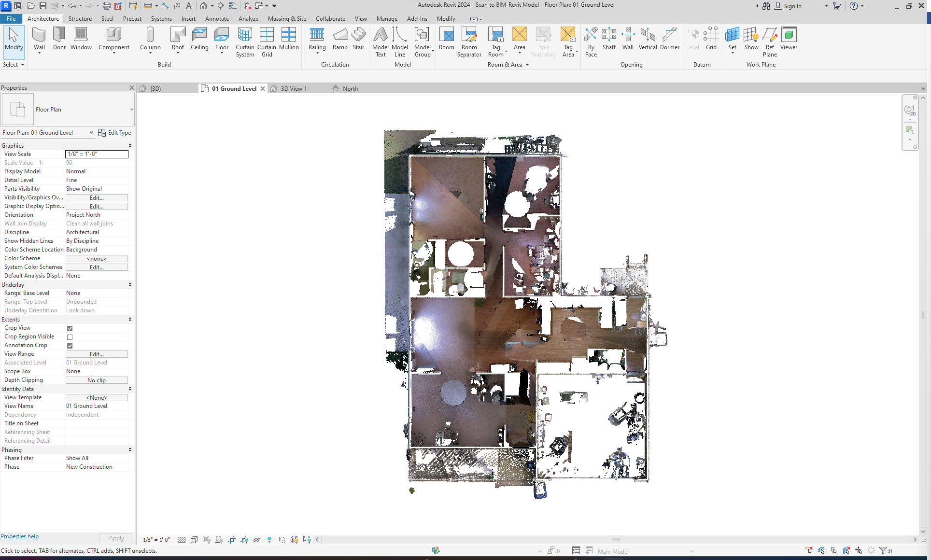Enable the Crop Region Visible checkbox
The image size is (931, 560).
click(x=70, y=337)
